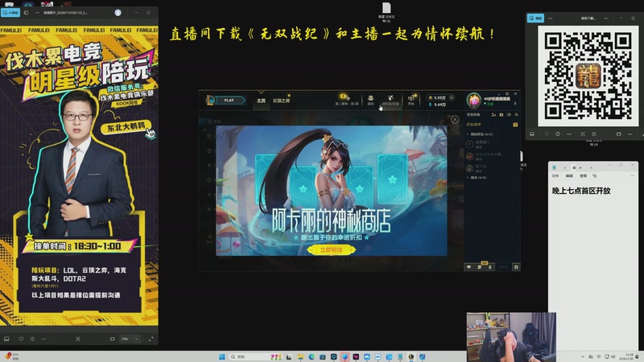Toggle the mute icon beside the profile name
Image resolution: width=644 pixels, height=362 pixels.
515,104
